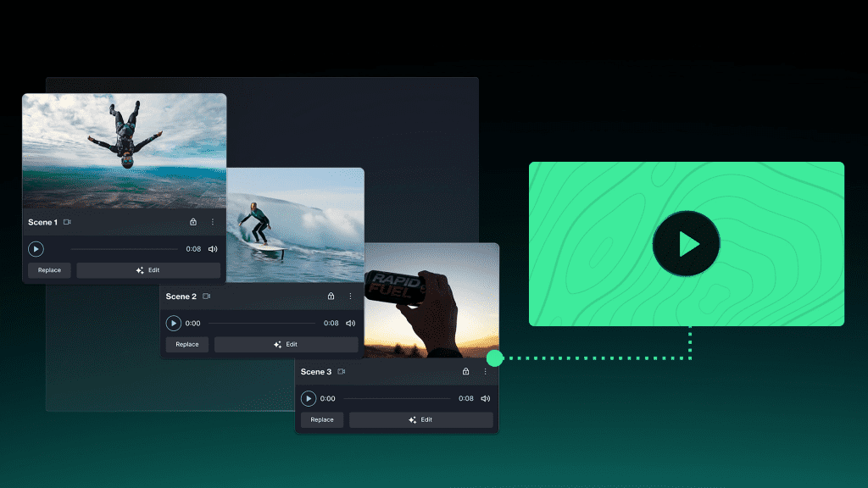The image size is (868, 488).
Task: Click the large play button on green panel
Action: pyautogui.click(x=687, y=244)
